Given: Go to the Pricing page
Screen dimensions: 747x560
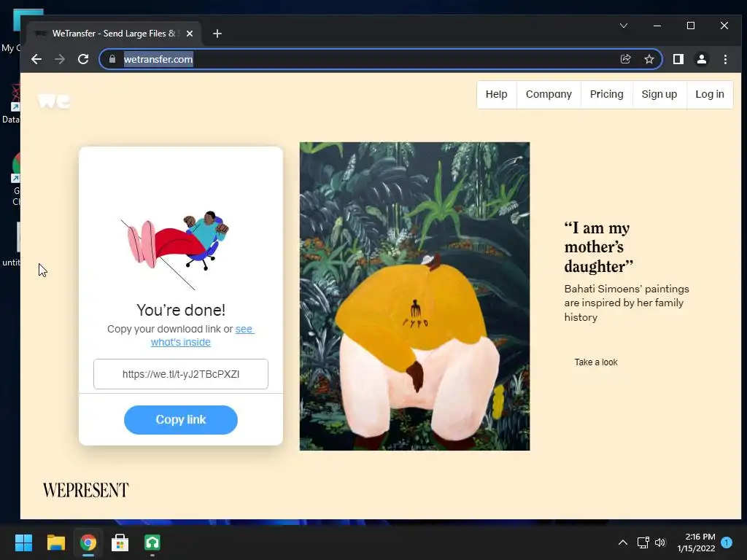Looking at the screenshot, I should (606, 94).
